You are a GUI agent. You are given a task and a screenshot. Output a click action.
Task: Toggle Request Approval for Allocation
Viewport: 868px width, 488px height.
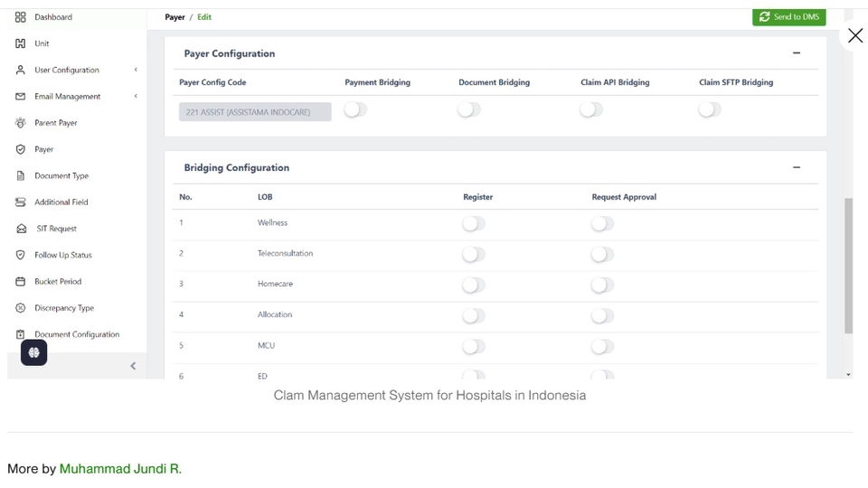[x=602, y=316]
